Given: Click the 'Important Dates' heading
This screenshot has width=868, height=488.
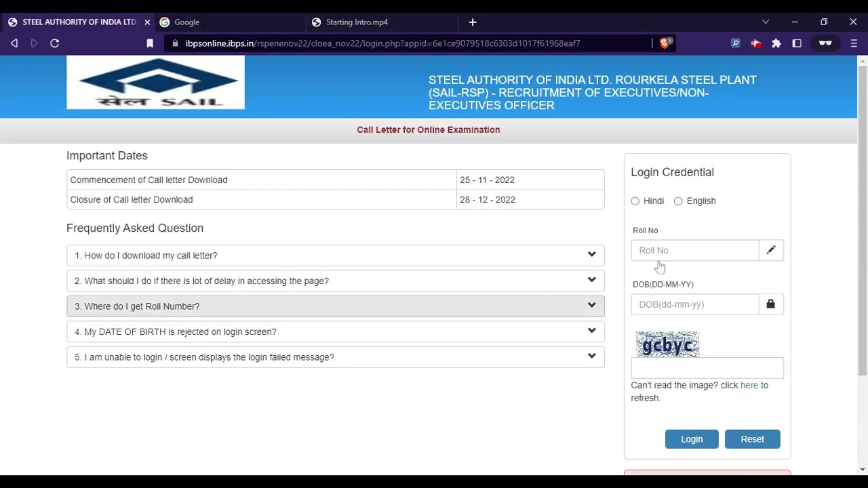Looking at the screenshot, I should [x=107, y=156].
